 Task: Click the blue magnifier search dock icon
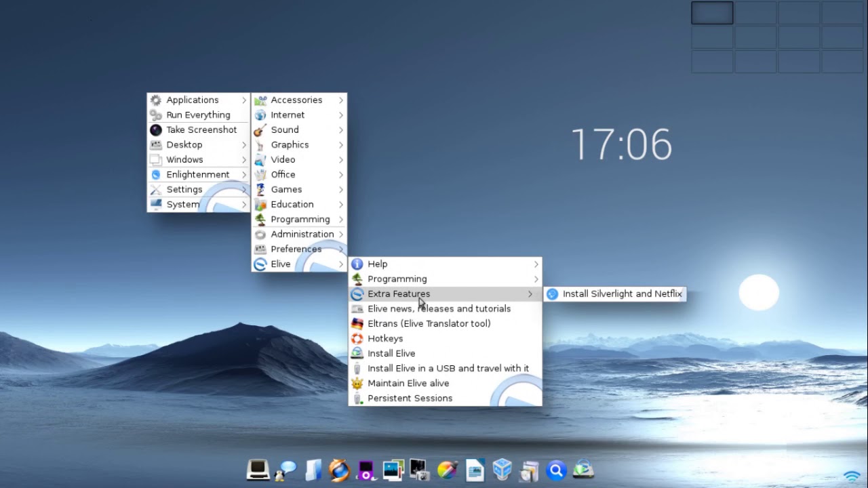coord(556,470)
